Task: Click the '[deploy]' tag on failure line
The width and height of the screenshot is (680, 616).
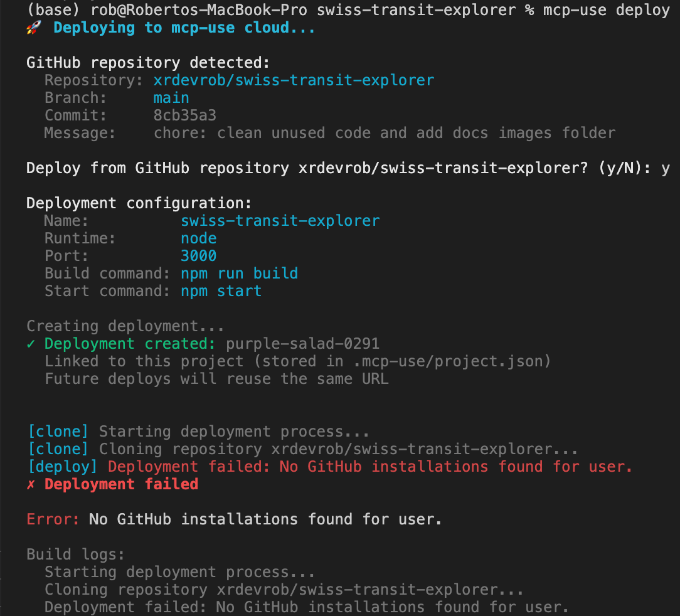Action: tap(63, 467)
